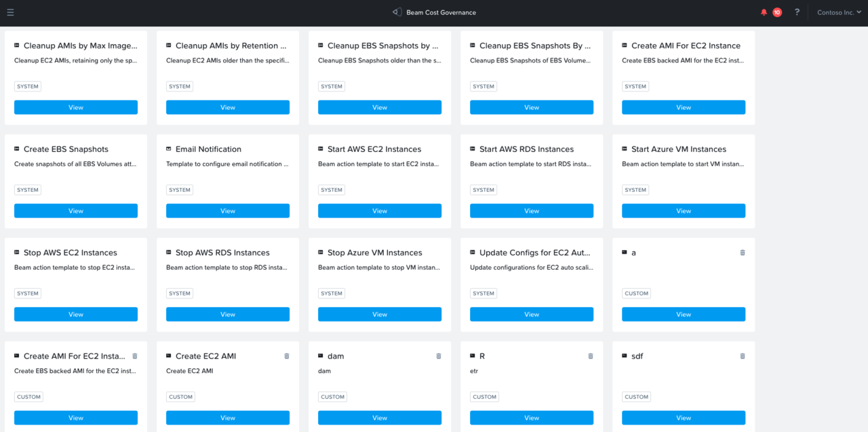This screenshot has height=432, width=868.
Task: Click the icon beside Start AWS EC2 Instances
Action: (x=321, y=149)
